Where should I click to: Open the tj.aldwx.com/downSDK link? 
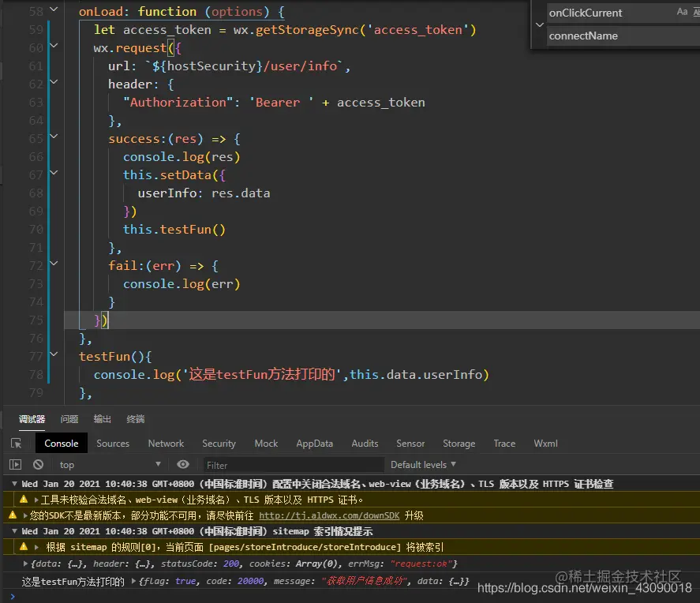tap(329, 515)
